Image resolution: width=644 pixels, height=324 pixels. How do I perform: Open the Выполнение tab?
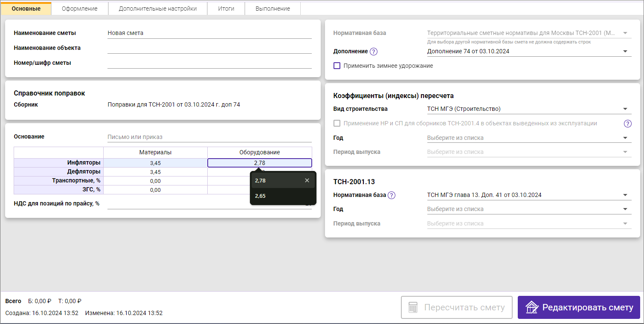[273, 9]
